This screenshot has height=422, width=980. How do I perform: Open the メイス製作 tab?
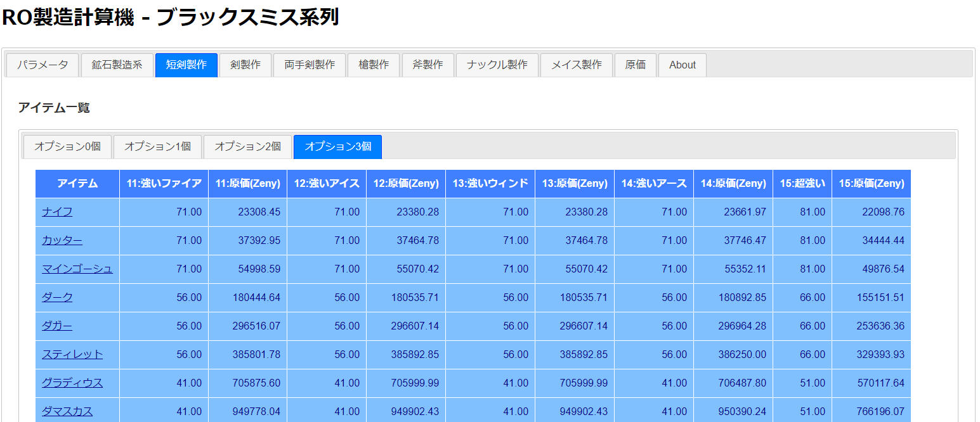click(x=577, y=65)
